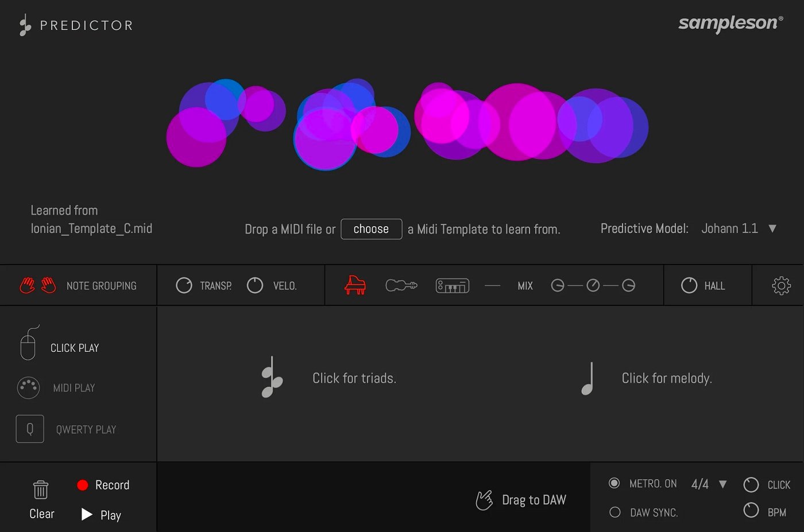
Task: Click the melody note icon
Action: click(586, 378)
